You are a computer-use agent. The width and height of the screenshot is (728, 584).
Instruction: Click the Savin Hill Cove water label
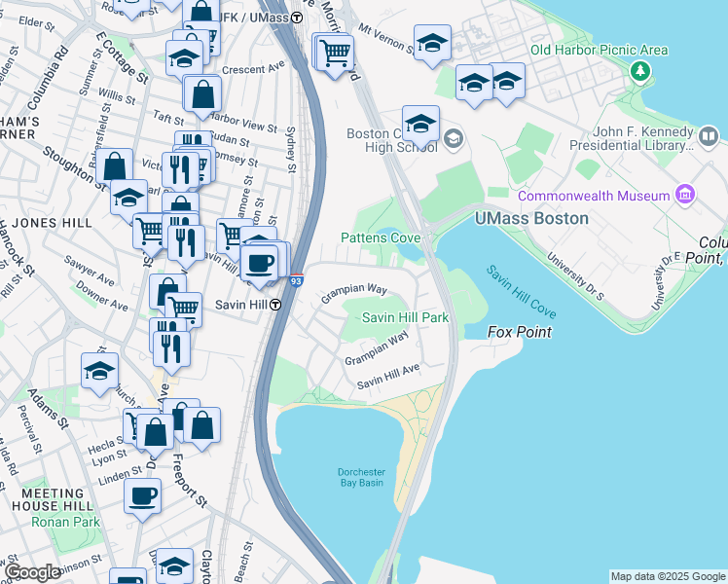pos(521,292)
